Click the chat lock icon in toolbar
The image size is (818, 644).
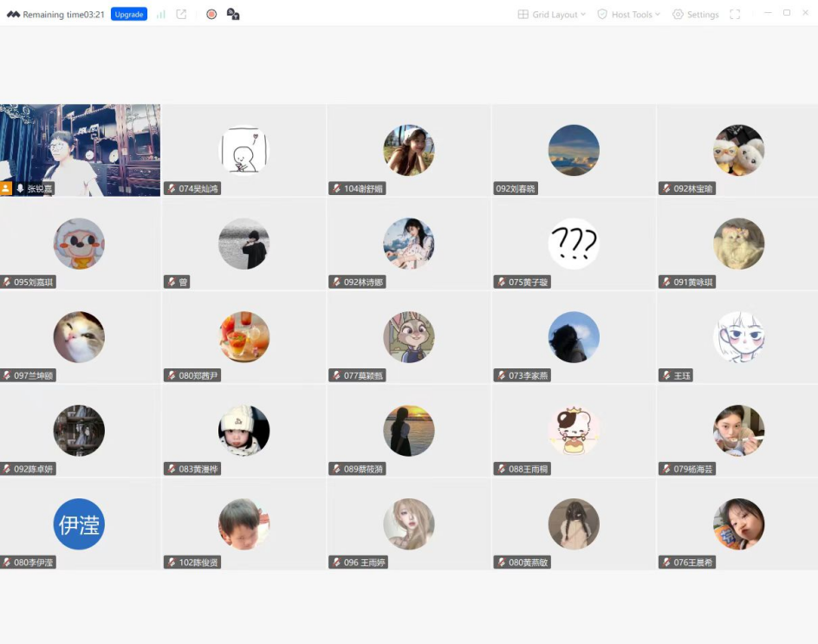click(x=232, y=15)
